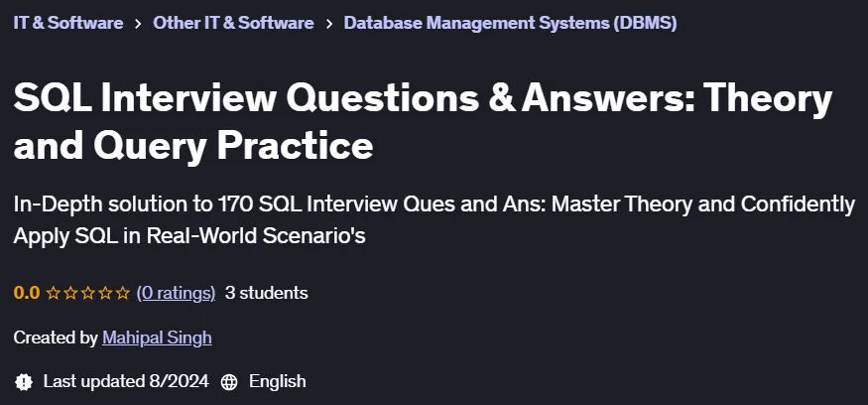Click the Last updated 8/2024 text

pos(126,381)
